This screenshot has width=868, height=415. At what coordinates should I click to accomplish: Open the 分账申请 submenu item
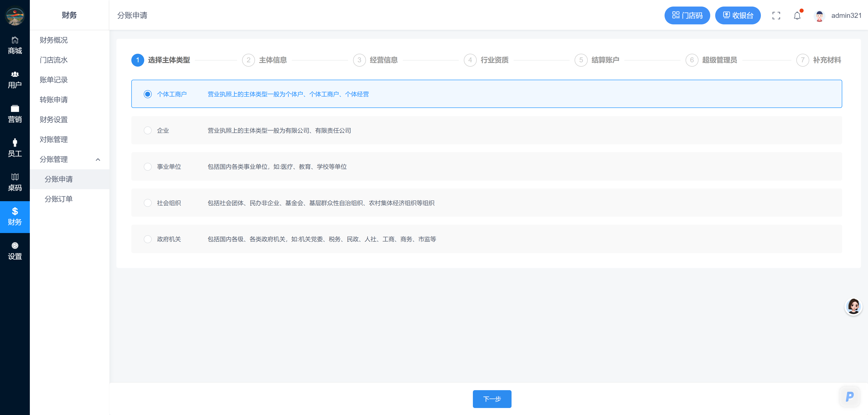pyautogui.click(x=69, y=179)
